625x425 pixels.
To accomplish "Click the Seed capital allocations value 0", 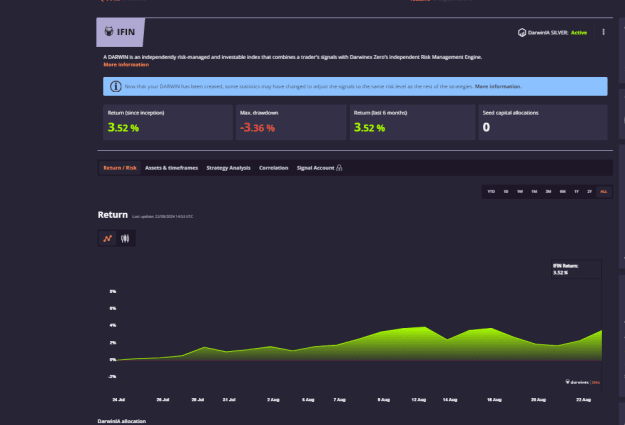I will click(x=486, y=127).
